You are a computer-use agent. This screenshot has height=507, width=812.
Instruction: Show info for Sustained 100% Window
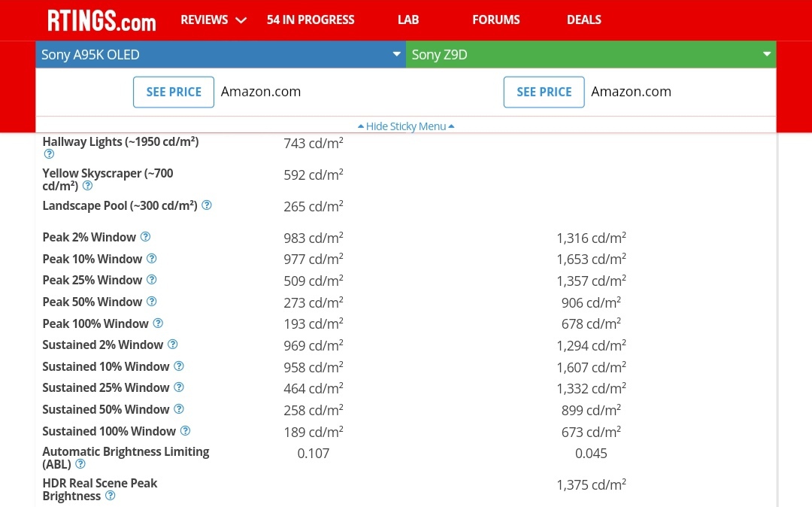[x=185, y=431]
